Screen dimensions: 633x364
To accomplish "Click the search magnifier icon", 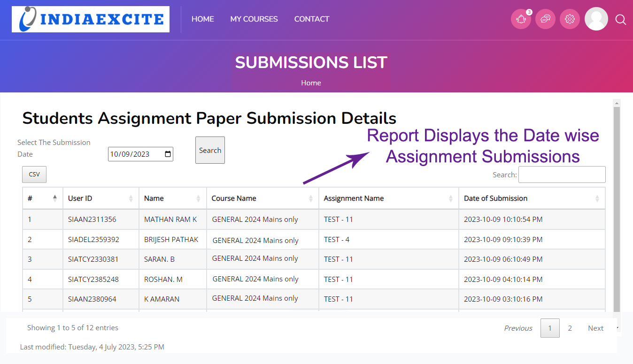I will 620,20.
